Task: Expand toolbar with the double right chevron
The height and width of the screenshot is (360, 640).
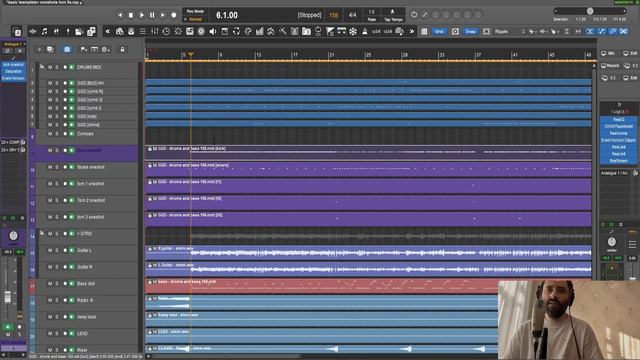Action: click(412, 31)
